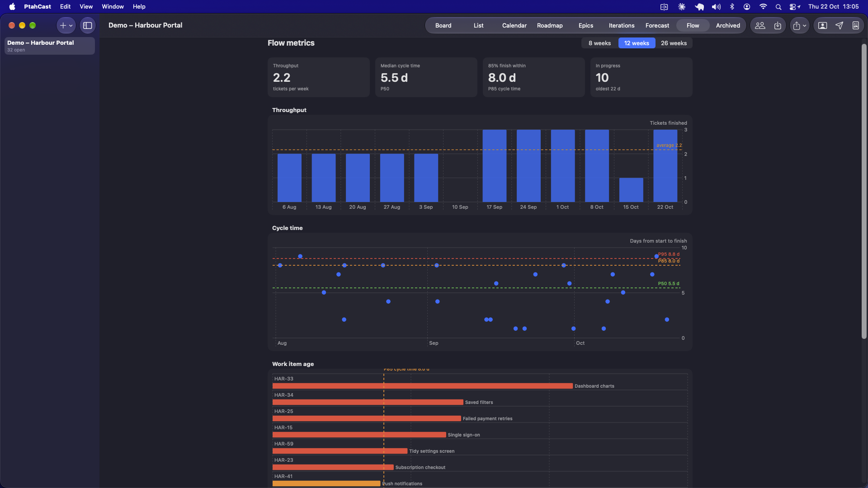The height and width of the screenshot is (488, 868).
Task: Toggle the sidebar panel icon
Action: tap(88, 26)
